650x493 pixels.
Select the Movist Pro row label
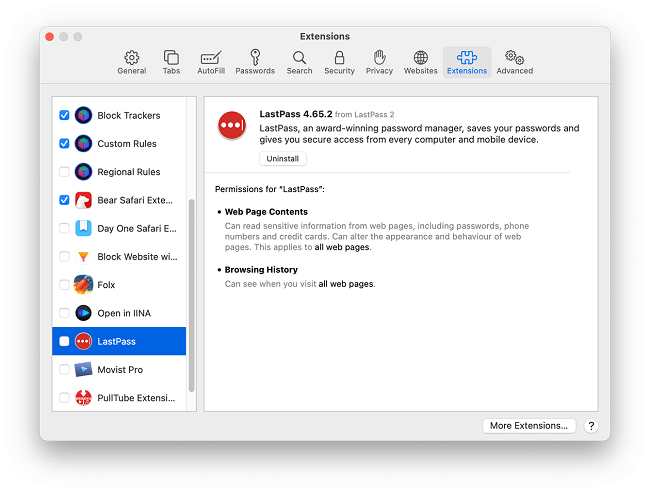tap(120, 369)
